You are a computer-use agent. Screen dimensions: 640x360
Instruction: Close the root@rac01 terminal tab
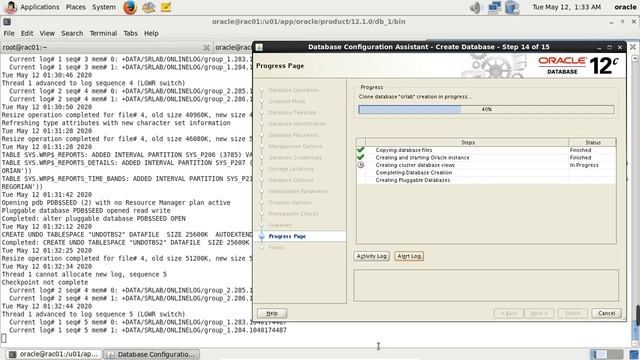coord(207,48)
